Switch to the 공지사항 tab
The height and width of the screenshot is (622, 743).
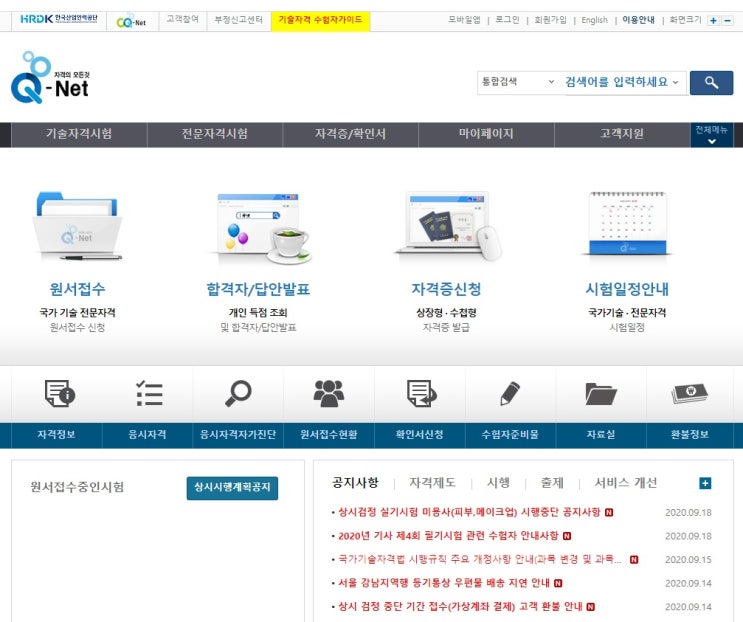tap(355, 483)
